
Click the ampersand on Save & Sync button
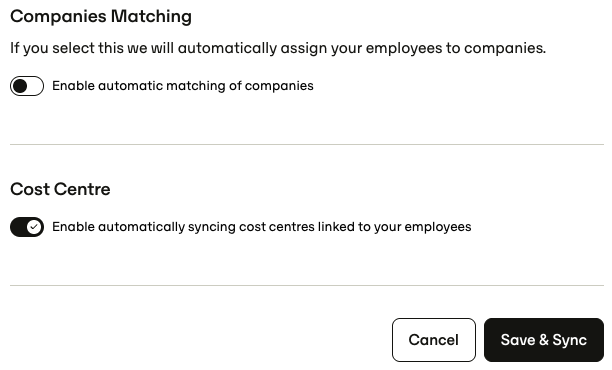pos(544,340)
